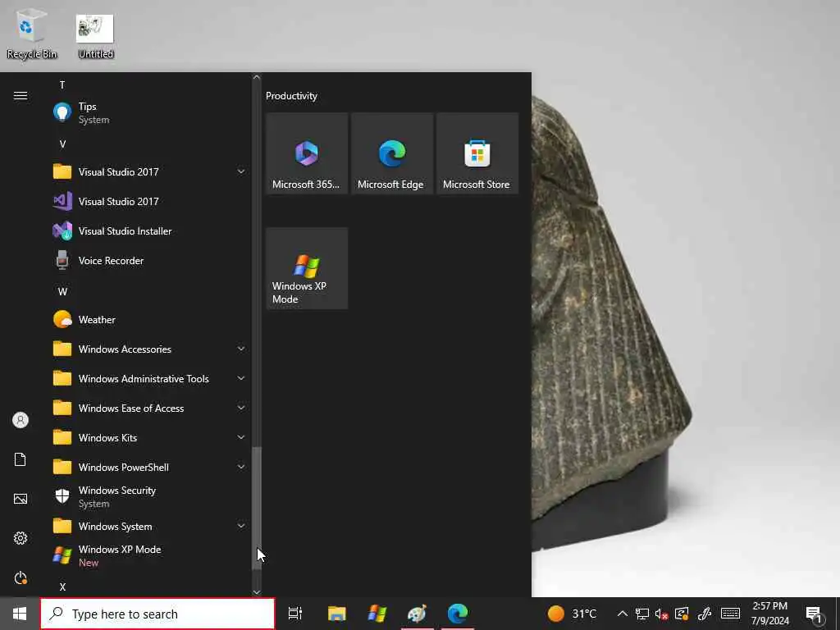
Task: Open the user account icon in Start sidebar
Action: (21, 420)
